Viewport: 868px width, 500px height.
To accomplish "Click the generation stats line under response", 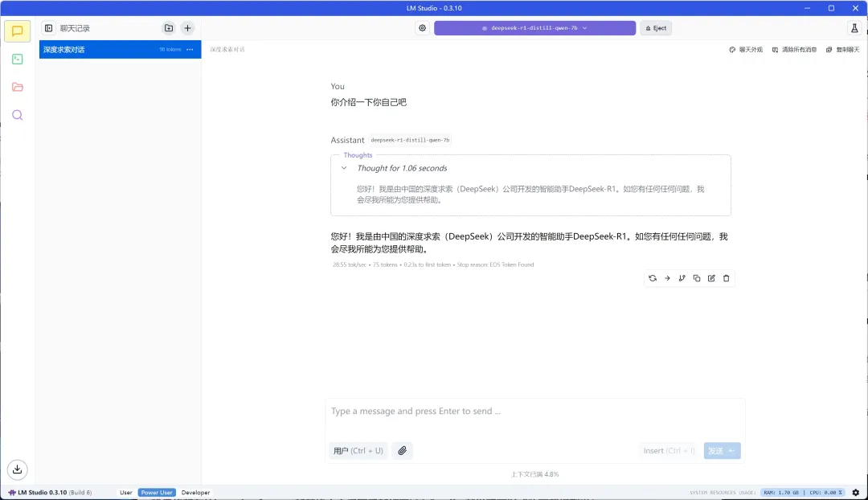I will pos(433,264).
